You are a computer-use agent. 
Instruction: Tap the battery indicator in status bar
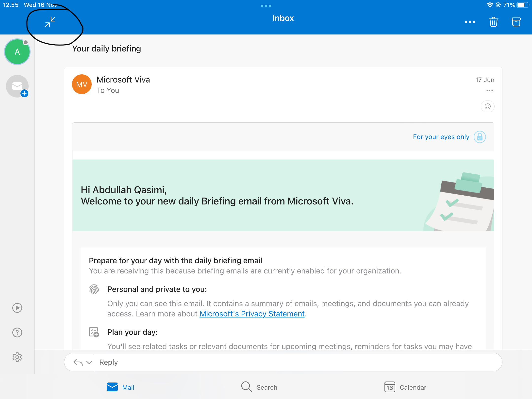click(x=523, y=5)
